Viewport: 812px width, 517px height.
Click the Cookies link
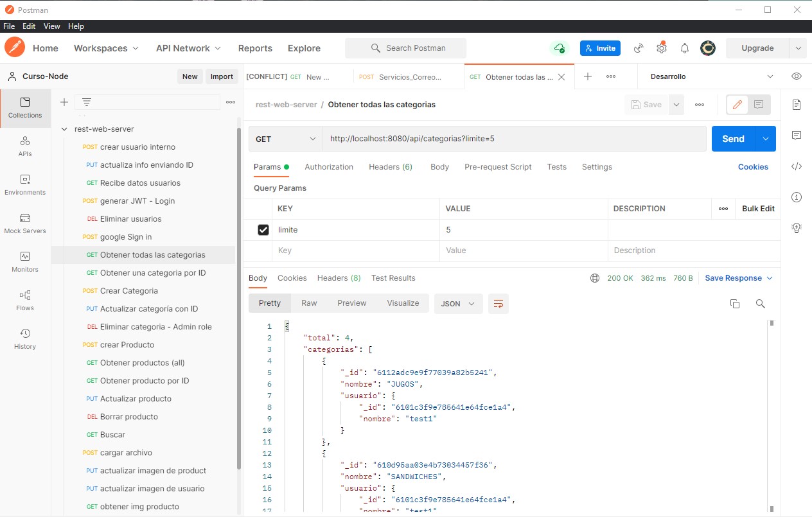point(753,167)
